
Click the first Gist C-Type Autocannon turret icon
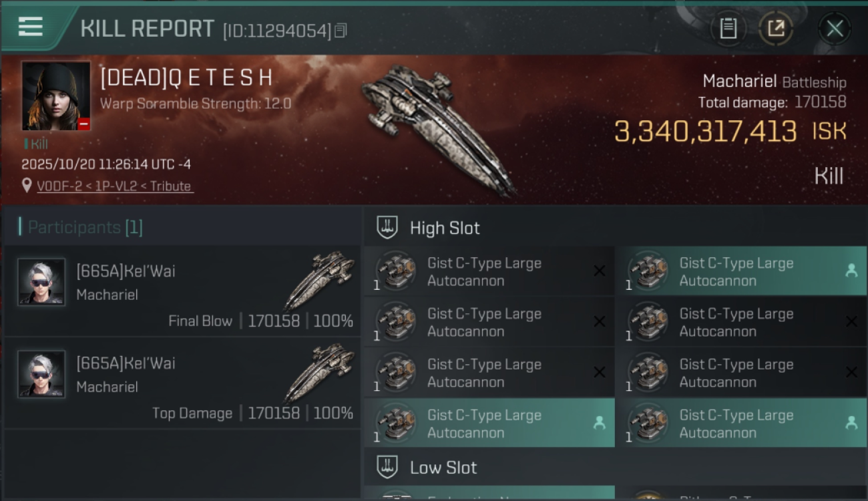click(x=395, y=271)
